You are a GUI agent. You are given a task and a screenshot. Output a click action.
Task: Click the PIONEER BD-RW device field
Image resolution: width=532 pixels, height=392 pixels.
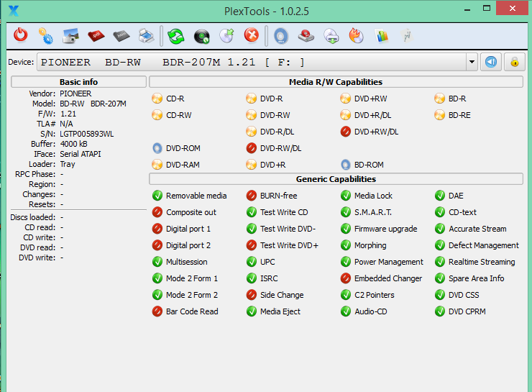252,62
